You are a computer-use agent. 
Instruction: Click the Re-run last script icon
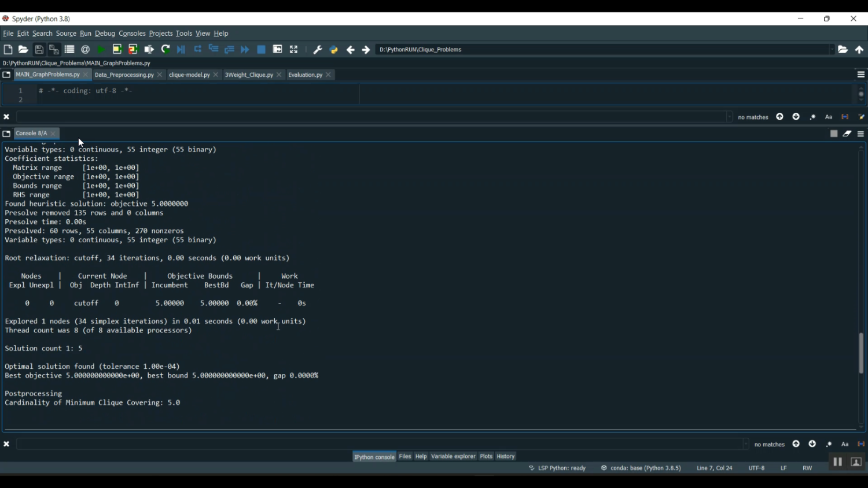[165, 50]
